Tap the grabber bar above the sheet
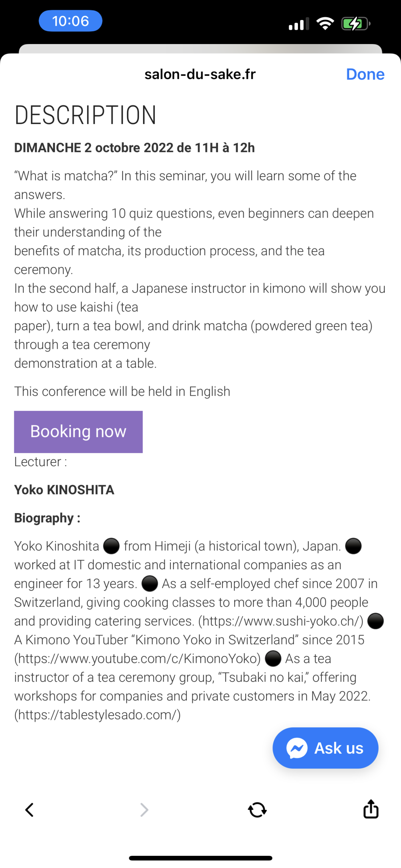The height and width of the screenshot is (868, 401). click(200, 49)
